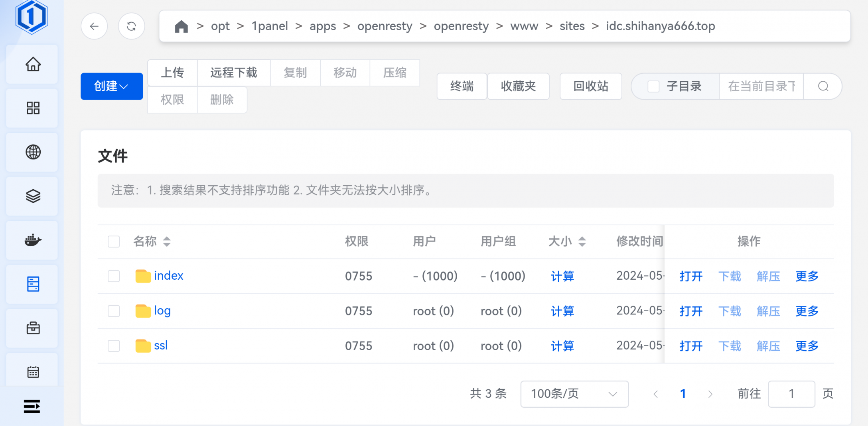Go to previous page arrow
The width and height of the screenshot is (868, 426).
(655, 394)
